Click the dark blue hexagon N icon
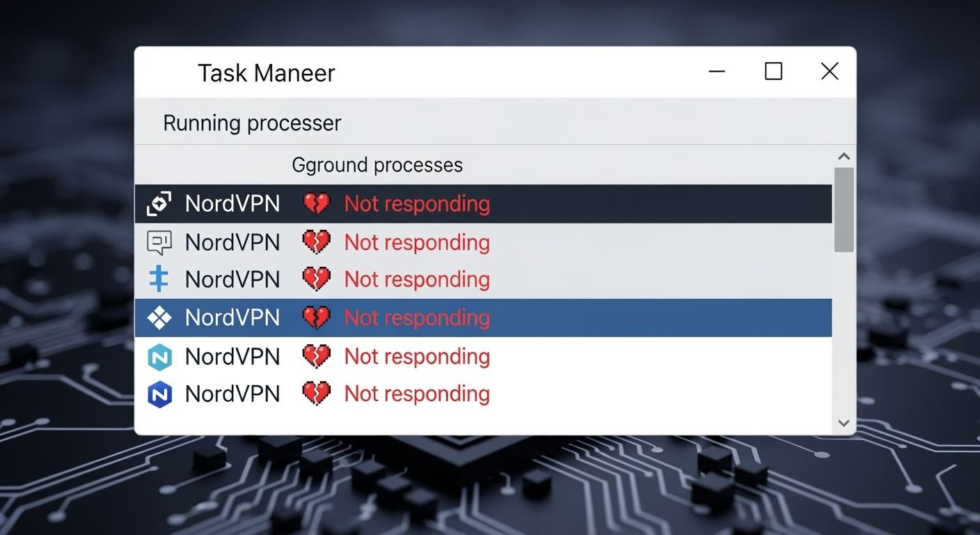980x535 pixels. [x=159, y=394]
